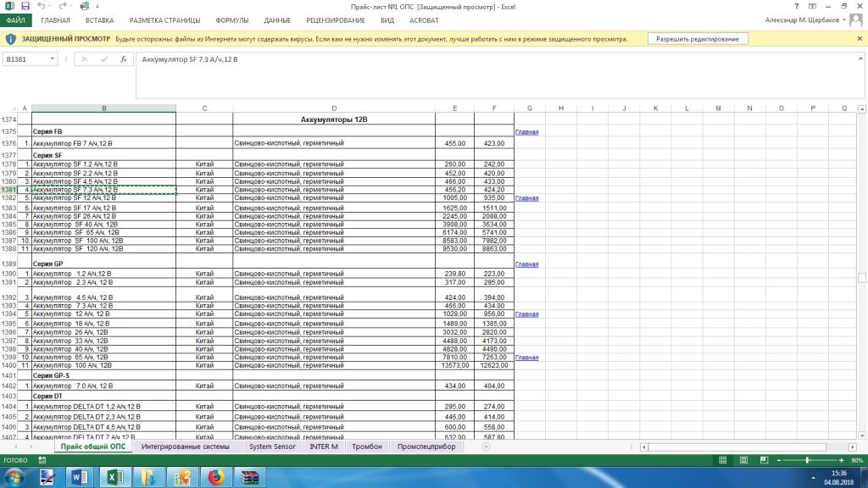Open the INTER M sheet tab

(x=323, y=446)
